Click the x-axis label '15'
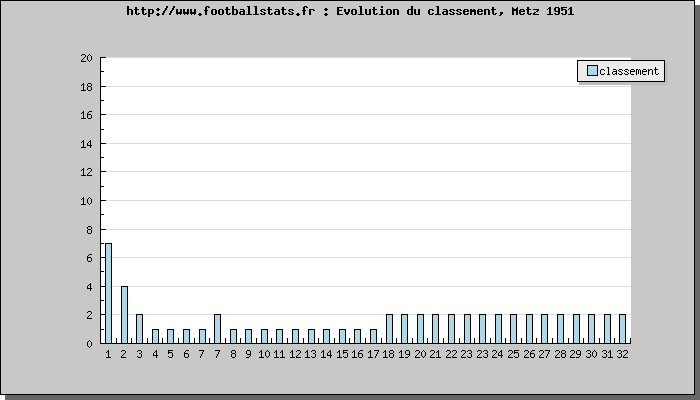Image resolution: width=700 pixels, height=400 pixels. pyautogui.click(x=342, y=354)
